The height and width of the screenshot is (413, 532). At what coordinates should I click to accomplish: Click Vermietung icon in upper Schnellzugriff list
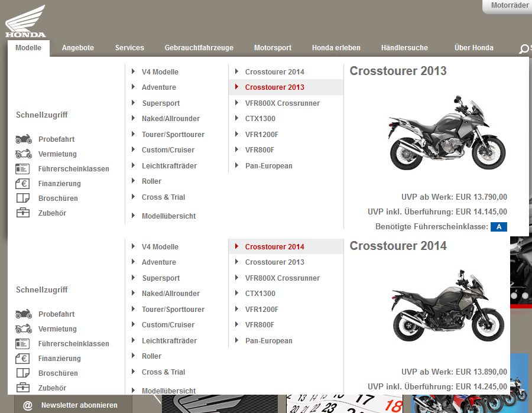click(24, 154)
